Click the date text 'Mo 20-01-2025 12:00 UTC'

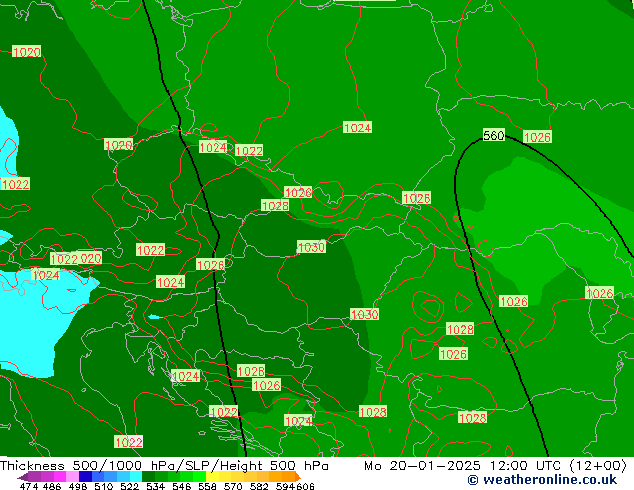coord(463,466)
